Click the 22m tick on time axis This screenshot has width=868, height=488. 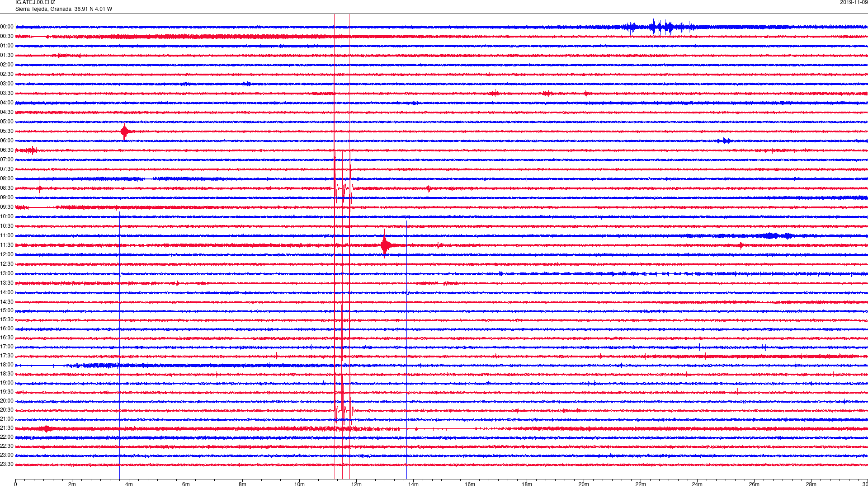(641, 484)
